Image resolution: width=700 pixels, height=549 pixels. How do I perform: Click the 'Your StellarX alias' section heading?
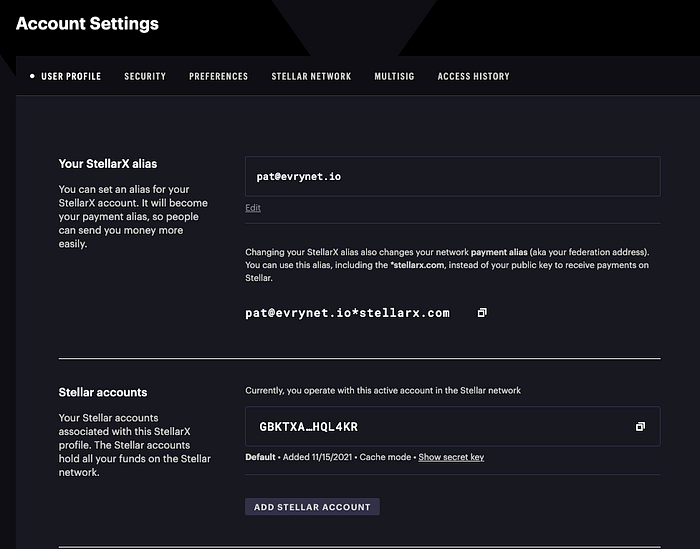[108, 164]
